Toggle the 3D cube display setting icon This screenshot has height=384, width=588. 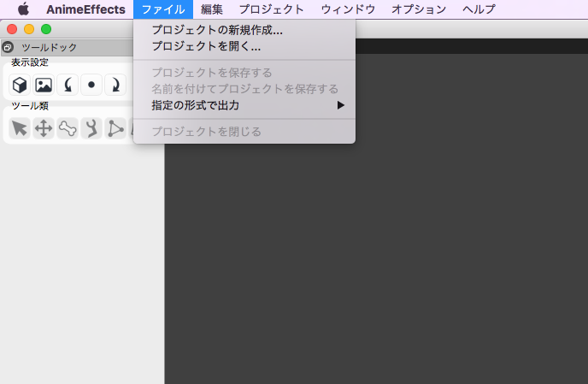click(20, 85)
